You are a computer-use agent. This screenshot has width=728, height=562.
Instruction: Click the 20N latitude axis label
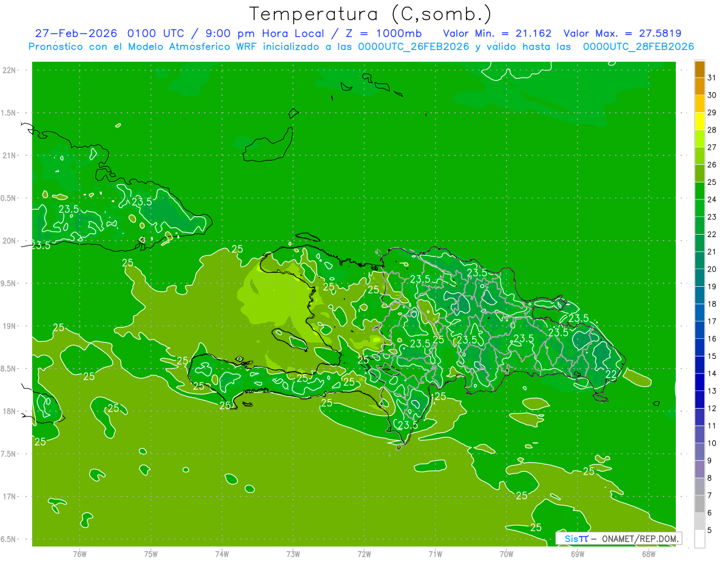click(x=9, y=241)
